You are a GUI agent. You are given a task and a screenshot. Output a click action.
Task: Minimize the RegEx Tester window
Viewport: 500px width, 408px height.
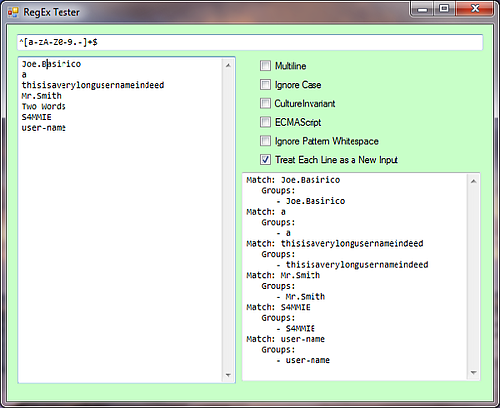(x=422, y=9)
